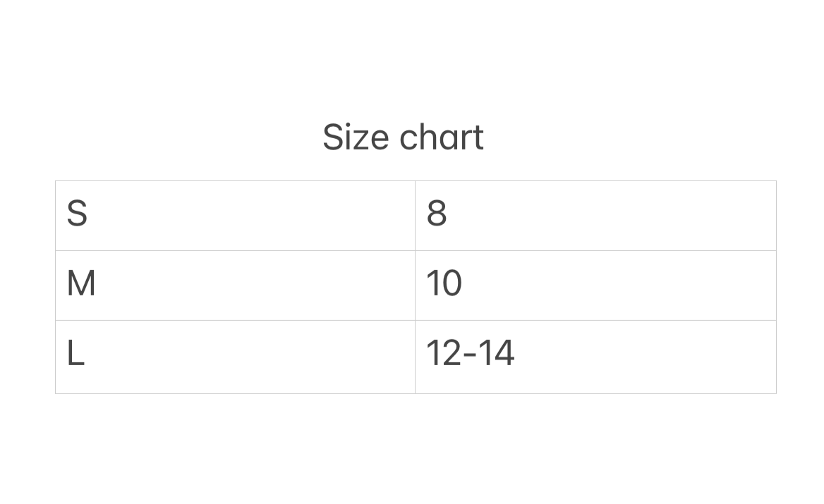The width and height of the screenshot is (824, 504).
Task: Click the table's right edge border
Action: point(776,285)
